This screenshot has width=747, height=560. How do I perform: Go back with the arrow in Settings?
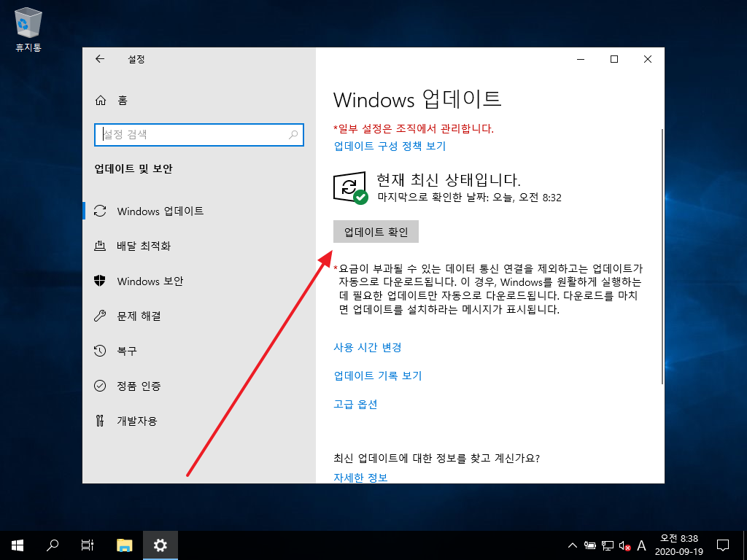point(99,58)
